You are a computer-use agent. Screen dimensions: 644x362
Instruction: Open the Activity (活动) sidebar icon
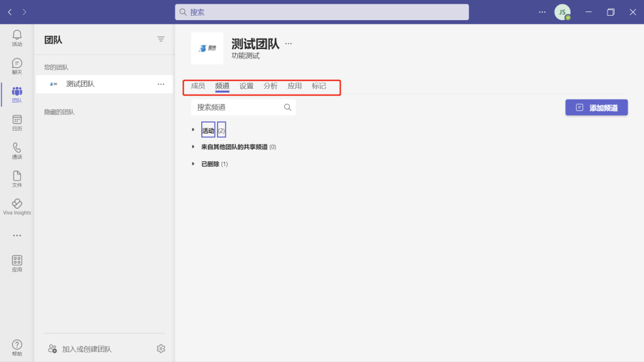[x=17, y=38]
